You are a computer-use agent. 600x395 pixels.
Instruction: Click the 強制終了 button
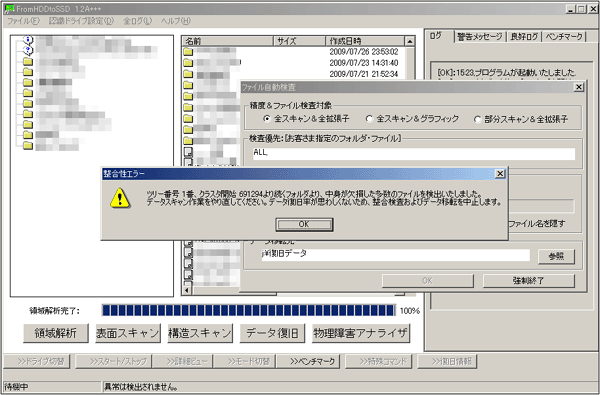(x=529, y=281)
